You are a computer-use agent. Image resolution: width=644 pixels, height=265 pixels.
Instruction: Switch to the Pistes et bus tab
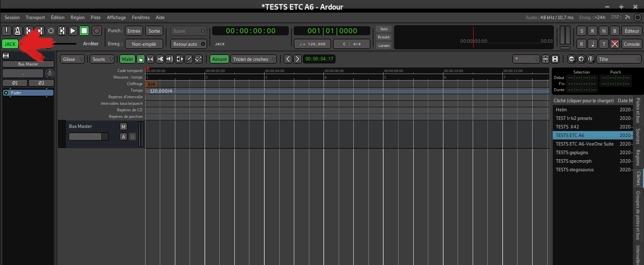638,110
